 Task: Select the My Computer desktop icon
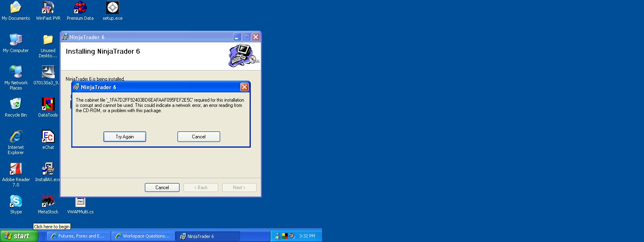[16, 43]
